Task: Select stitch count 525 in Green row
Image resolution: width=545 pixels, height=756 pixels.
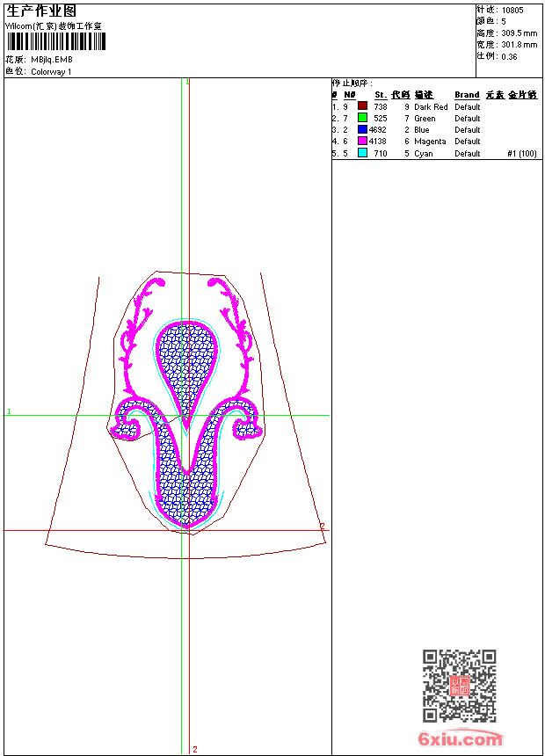Action: point(381,119)
